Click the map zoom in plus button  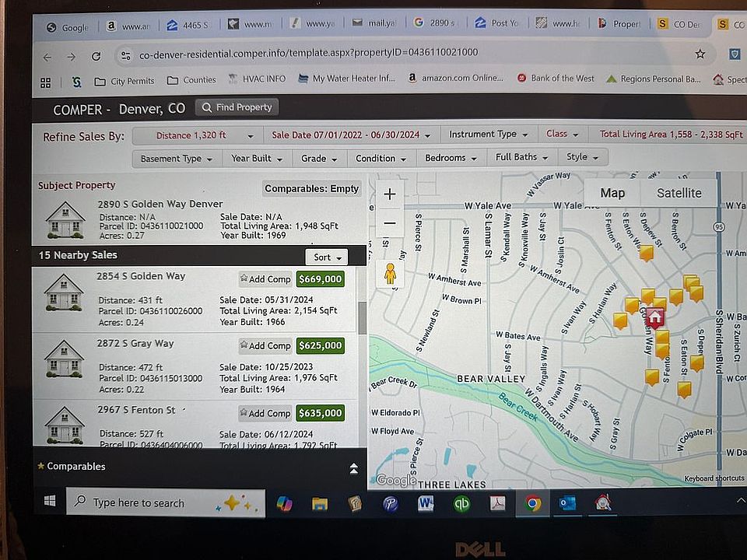coord(390,194)
